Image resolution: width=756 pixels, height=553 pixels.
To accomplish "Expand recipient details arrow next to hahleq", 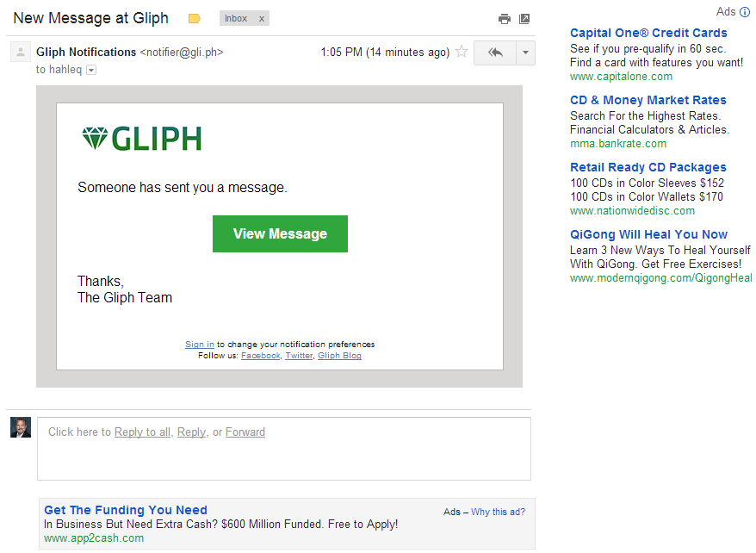I will (x=91, y=70).
